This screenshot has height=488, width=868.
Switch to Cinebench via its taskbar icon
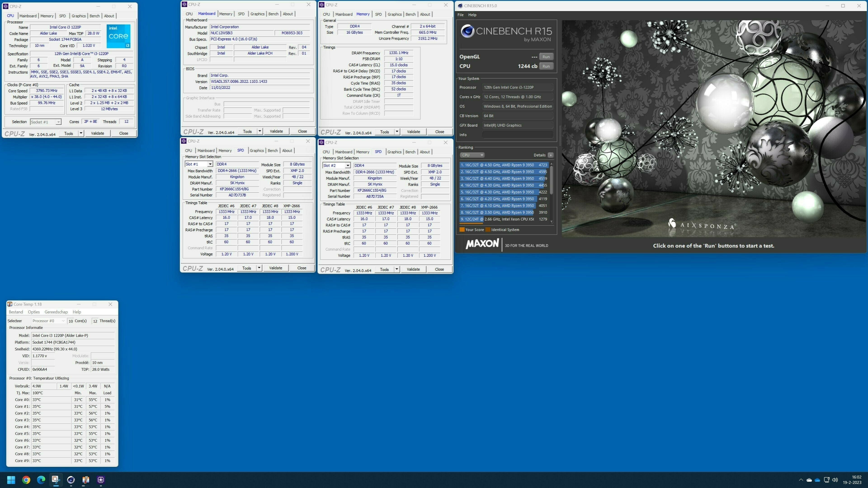(x=71, y=480)
